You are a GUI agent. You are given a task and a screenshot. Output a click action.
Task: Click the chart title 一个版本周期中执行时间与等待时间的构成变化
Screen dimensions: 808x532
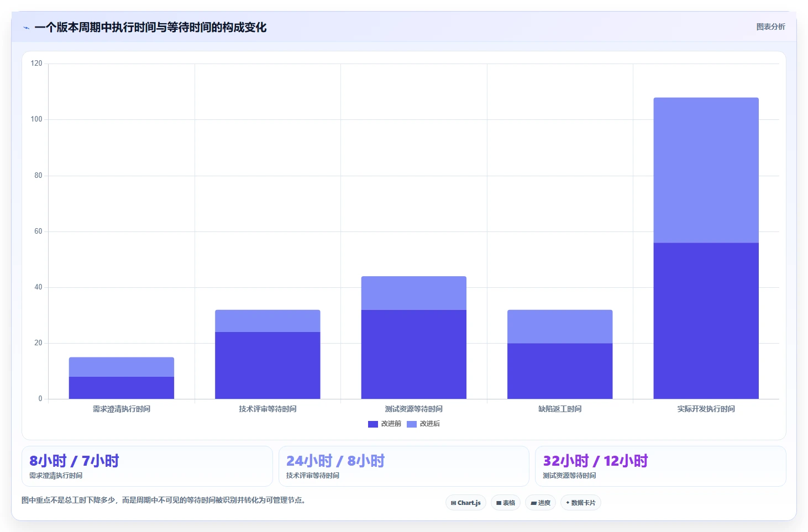click(x=150, y=27)
